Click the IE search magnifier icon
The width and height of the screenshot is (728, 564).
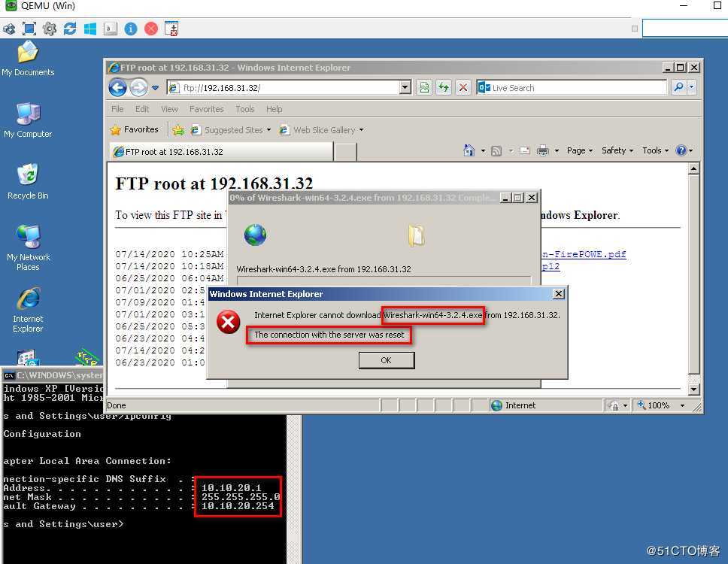678,86
